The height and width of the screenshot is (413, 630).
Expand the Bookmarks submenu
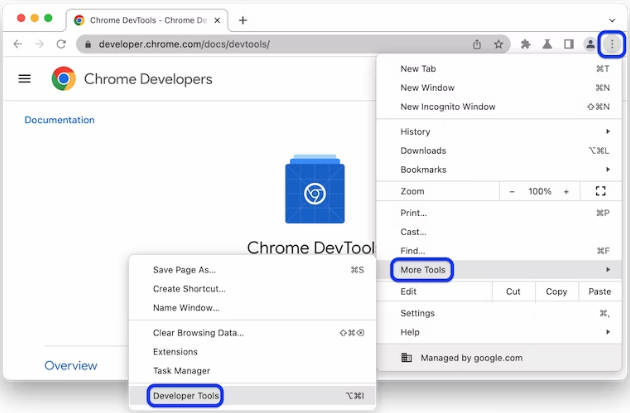(x=499, y=170)
